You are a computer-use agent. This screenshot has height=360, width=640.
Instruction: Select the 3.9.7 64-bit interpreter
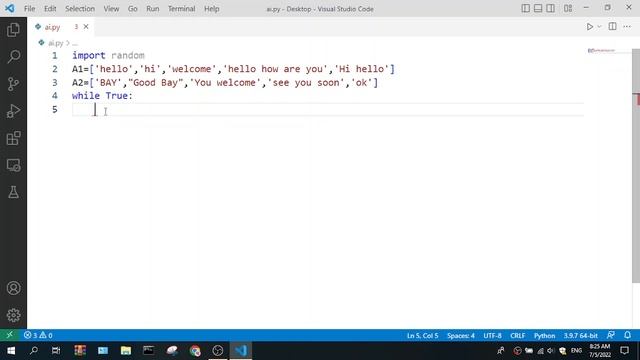pos(580,336)
